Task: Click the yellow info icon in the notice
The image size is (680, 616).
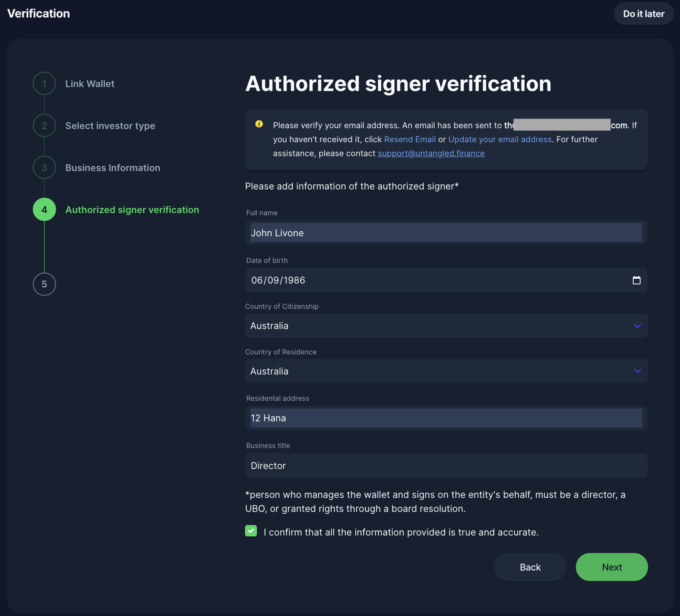Action: [259, 124]
